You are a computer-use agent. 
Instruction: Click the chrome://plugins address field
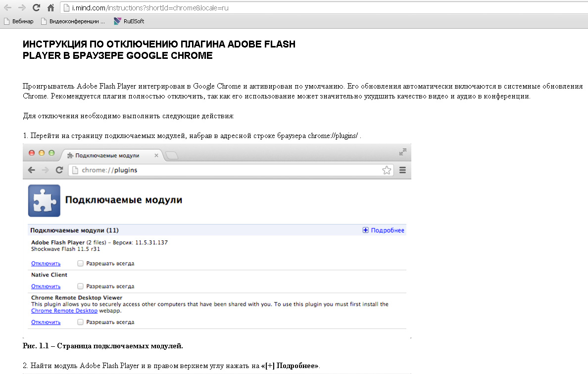(x=231, y=170)
